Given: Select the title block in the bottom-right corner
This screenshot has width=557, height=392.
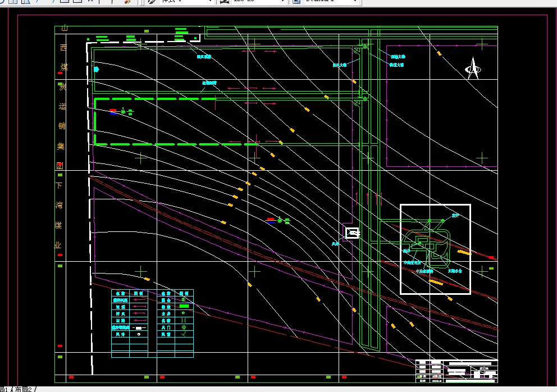Looking at the screenshot, I should point(456,371).
